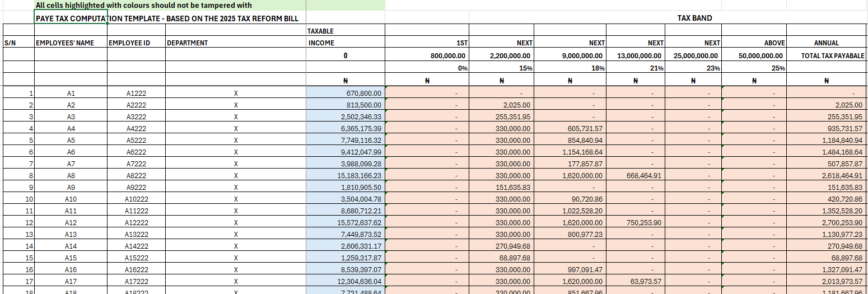
Task: Select the TOTAL TAX PAYABALE header cell
Action: coord(827,55)
